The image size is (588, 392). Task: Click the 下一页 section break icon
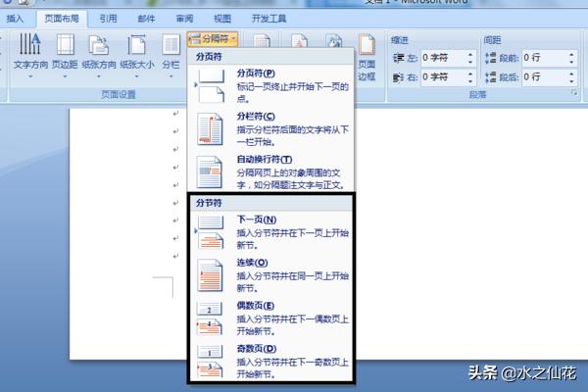pos(211,232)
